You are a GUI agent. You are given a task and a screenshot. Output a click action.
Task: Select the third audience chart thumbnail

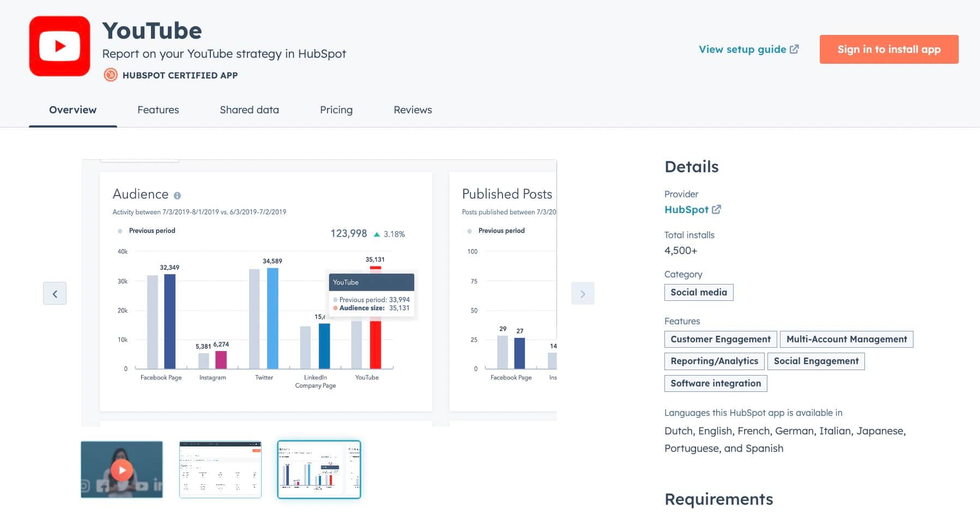(319, 469)
